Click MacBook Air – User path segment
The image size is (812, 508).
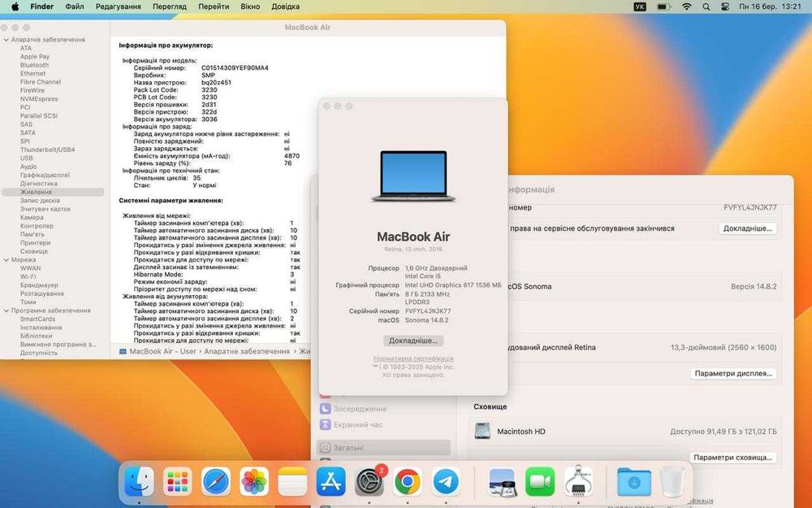click(x=158, y=351)
